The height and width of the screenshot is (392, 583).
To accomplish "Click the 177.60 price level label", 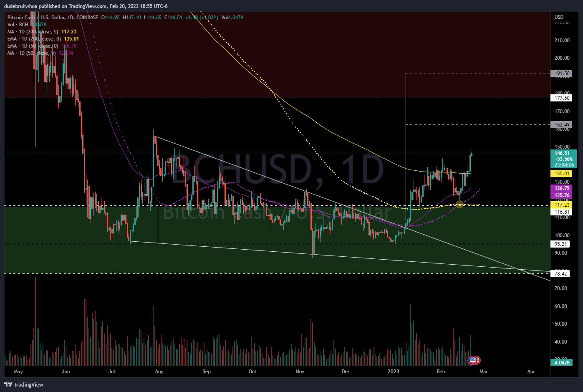I will click(x=561, y=98).
